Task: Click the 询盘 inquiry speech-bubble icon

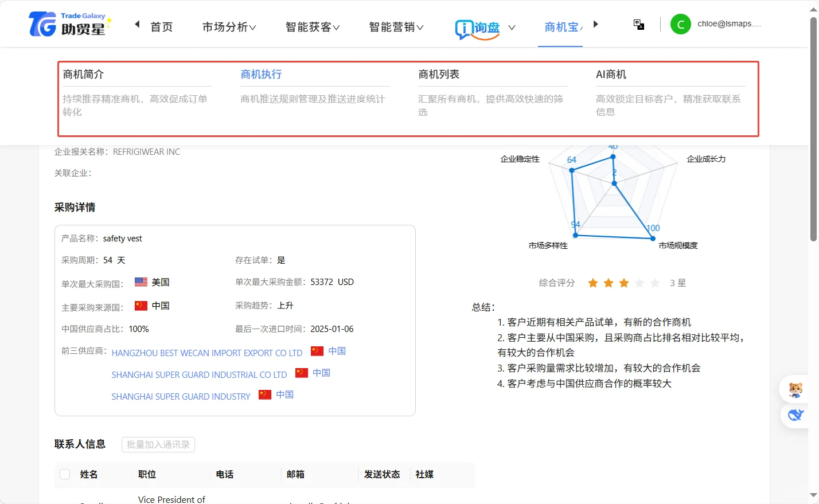Action: click(465, 28)
